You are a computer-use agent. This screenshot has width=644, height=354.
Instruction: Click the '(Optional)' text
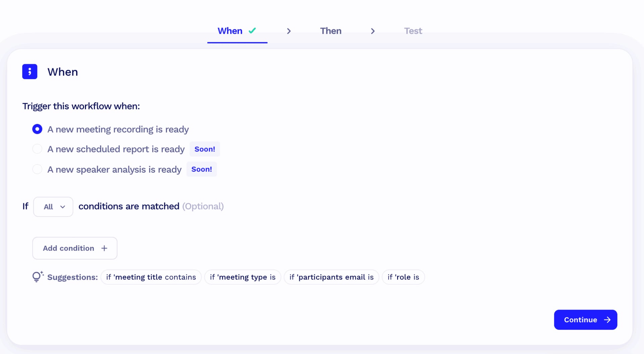tap(203, 206)
